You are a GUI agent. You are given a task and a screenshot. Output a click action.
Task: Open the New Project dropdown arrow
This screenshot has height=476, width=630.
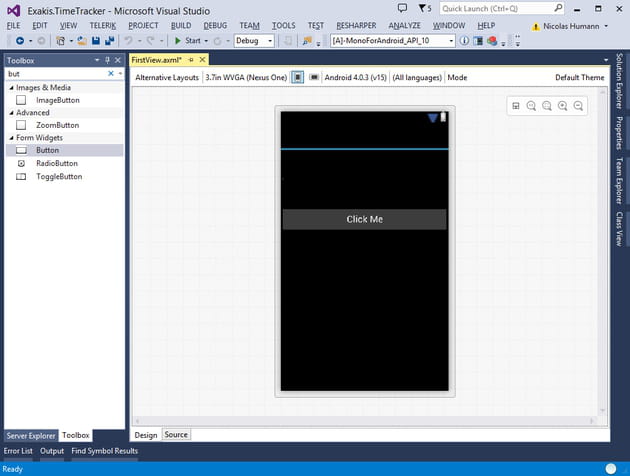coord(71,41)
